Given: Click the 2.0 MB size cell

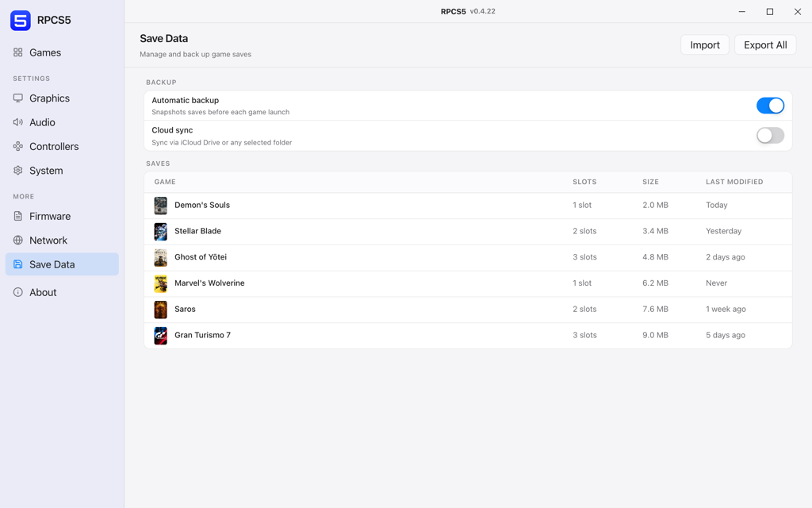Looking at the screenshot, I should point(655,205).
